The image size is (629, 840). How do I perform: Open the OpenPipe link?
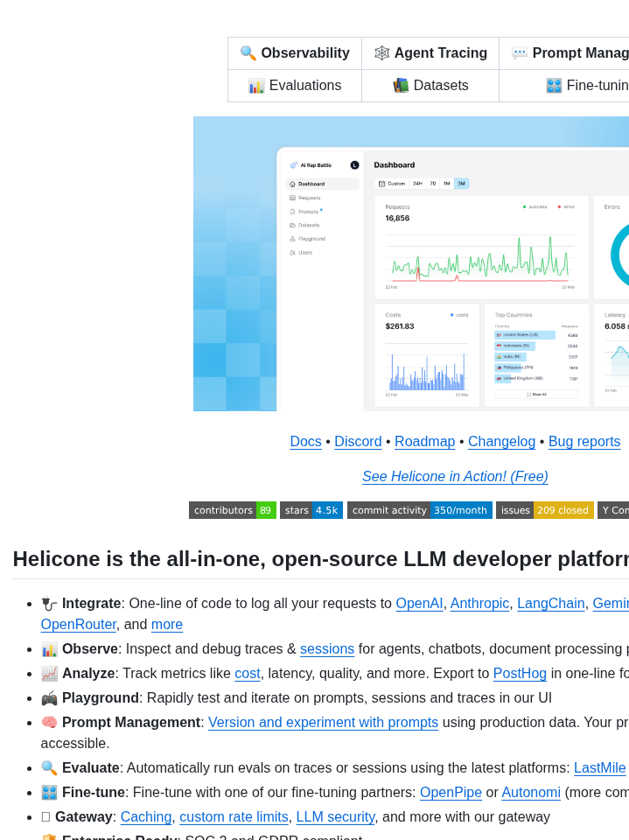(x=451, y=793)
